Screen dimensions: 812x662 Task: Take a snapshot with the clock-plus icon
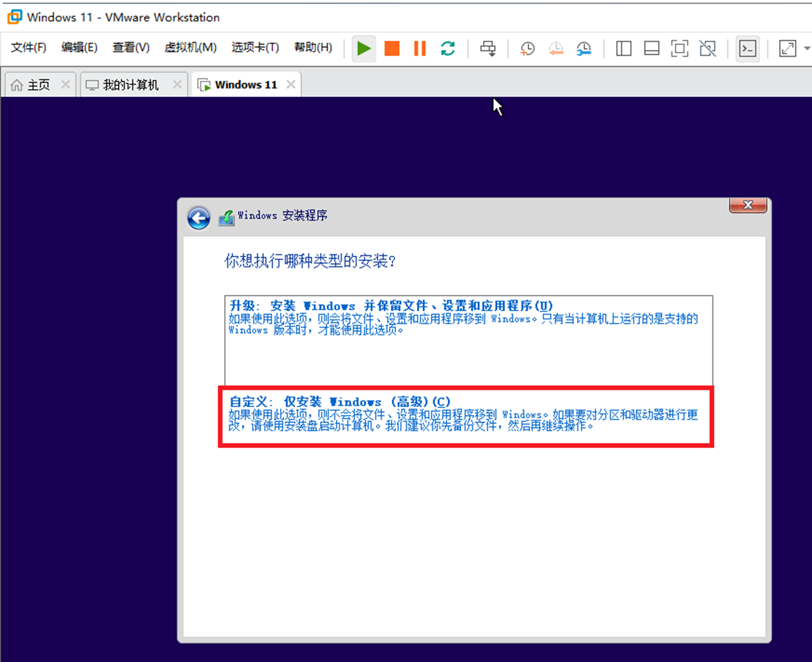[x=527, y=48]
